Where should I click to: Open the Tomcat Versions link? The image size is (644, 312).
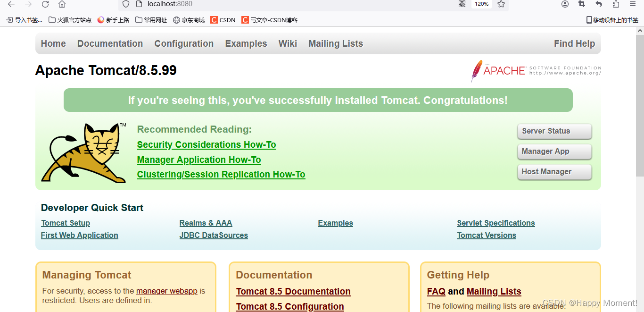point(487,235)
